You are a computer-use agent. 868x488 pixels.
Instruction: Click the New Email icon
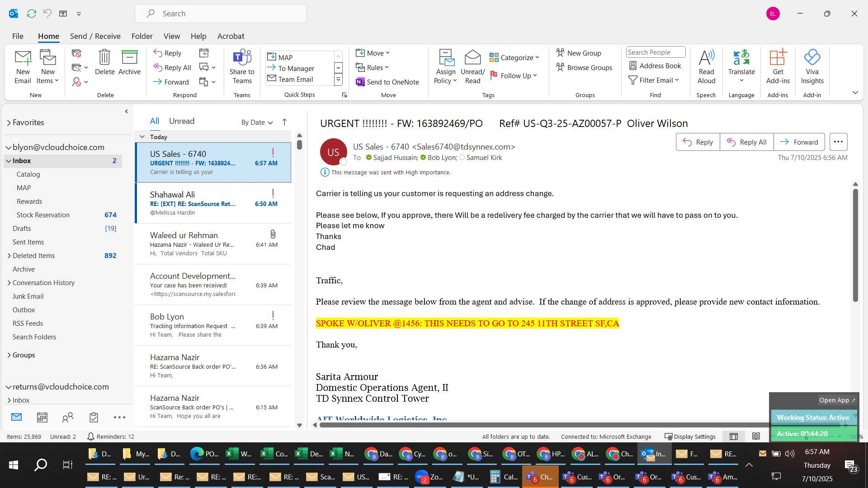pyautogui.click(x=23, y=67)
